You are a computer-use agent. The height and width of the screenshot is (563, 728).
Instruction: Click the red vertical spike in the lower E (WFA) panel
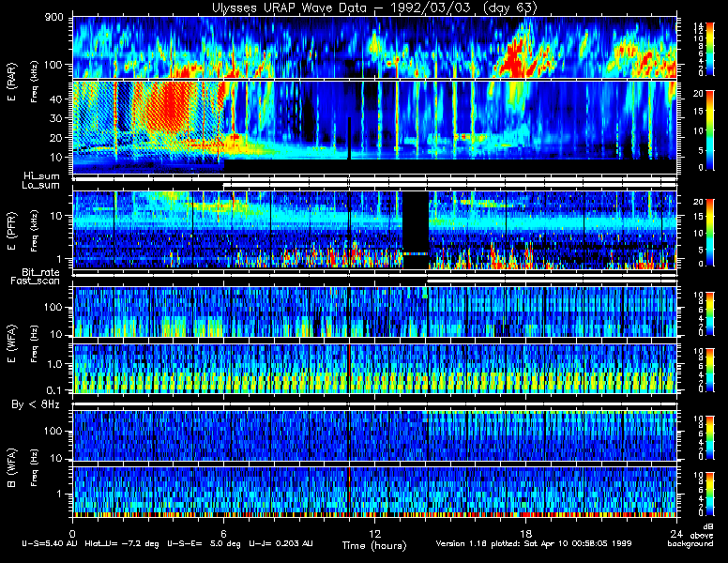(349, 369)
